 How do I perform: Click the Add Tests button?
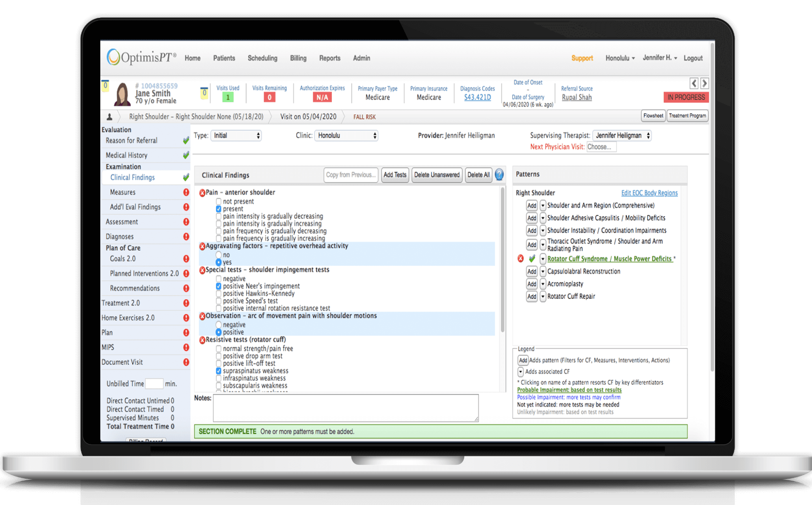(395, 175)
